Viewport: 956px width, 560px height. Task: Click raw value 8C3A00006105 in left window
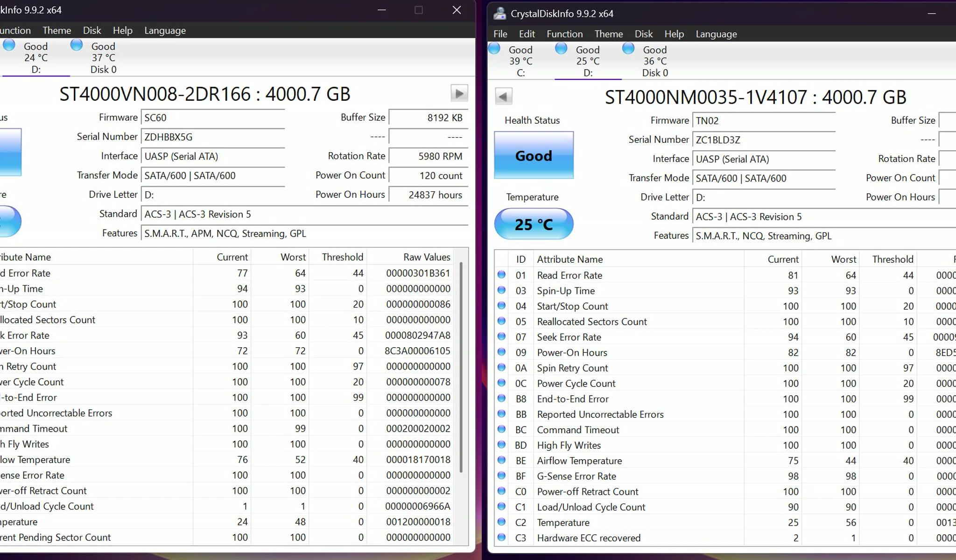[x=417, y=351]
